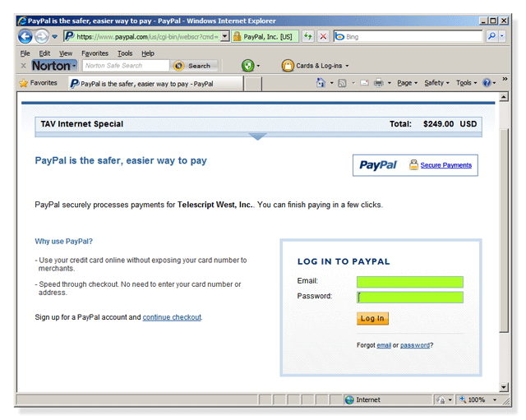The image size is (526, 420).
Task: Expand the command bar overflow chevron
Action: coord(505,79)
